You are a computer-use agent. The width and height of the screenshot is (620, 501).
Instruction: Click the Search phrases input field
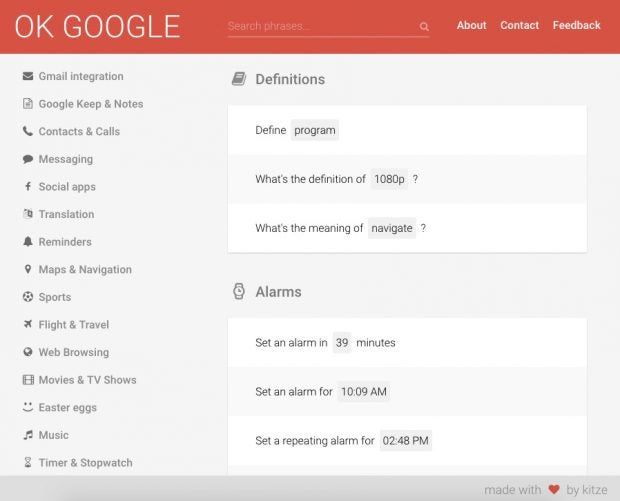(x=320, y=26)
